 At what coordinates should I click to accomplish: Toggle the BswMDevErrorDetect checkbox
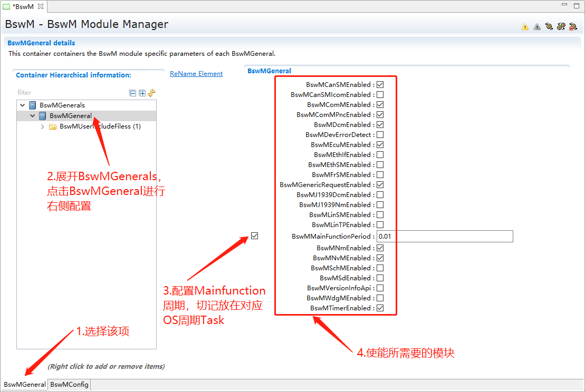pos(380,135)
